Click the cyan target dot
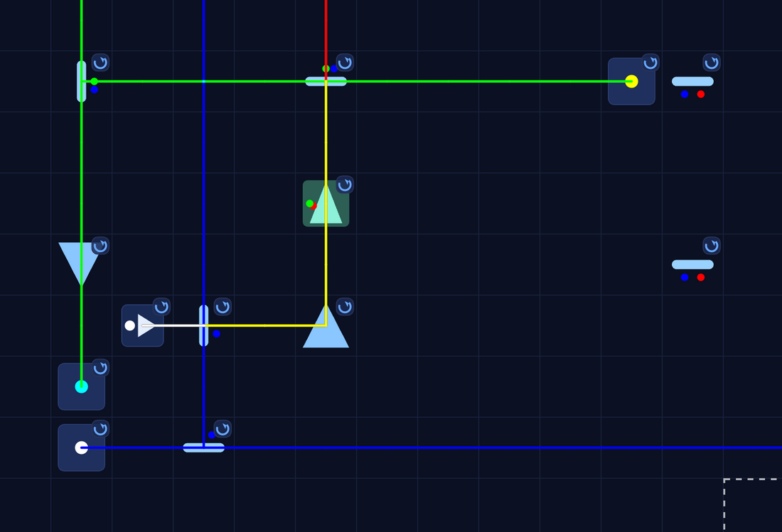 point(82,386)
